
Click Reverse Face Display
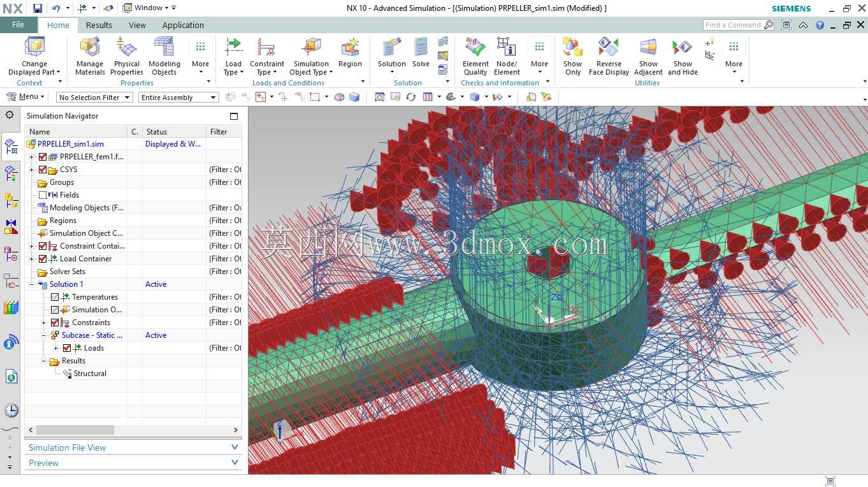[x=609, y=57]
